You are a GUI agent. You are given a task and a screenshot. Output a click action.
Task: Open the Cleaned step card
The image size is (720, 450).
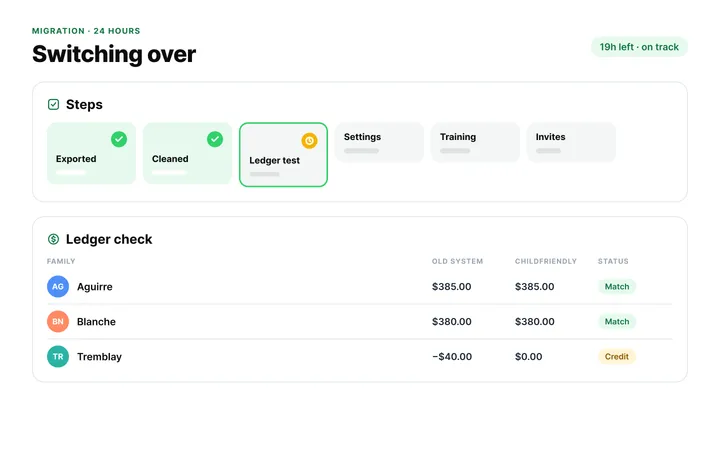pyautogui.click(x=187, y=153)
